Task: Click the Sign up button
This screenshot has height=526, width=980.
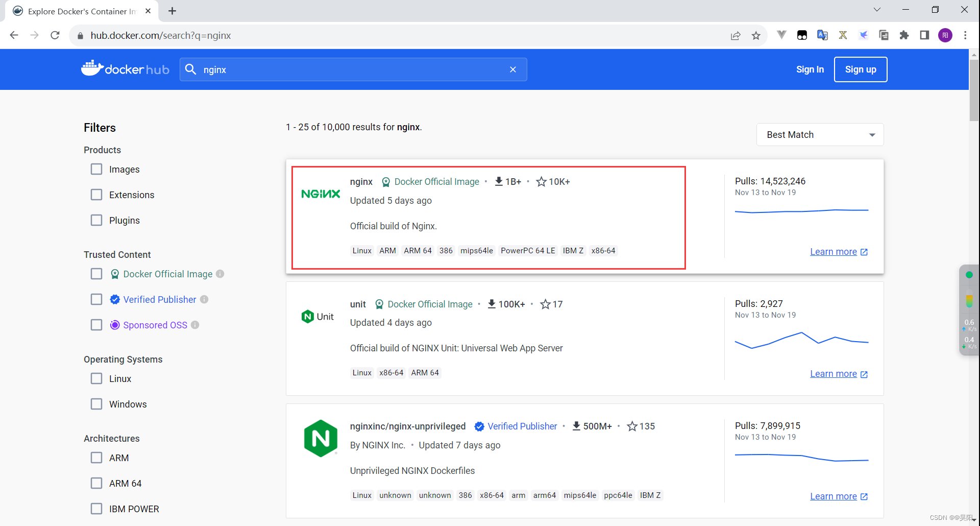Action: point(861,69)
